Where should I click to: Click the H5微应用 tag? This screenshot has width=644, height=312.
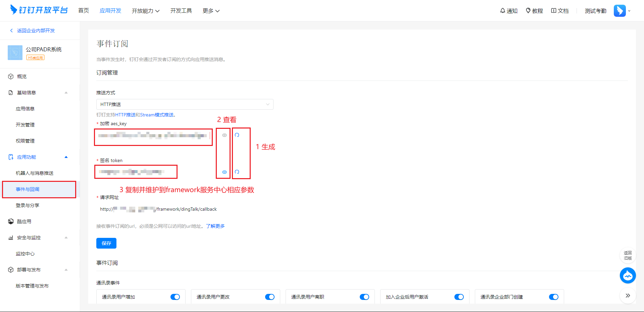(x=35, y=58)
